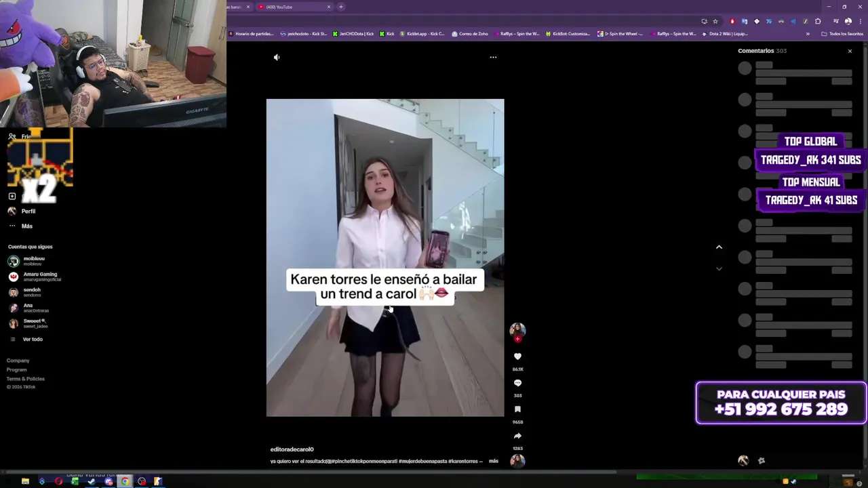Open a new browser tab with the plus button
This screenshot has height=488, width=868.
[x=341, y=7]
